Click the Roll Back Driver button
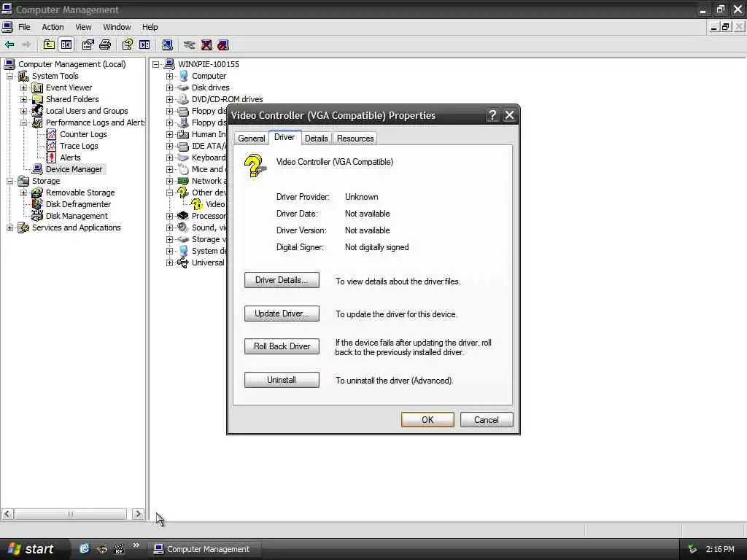The image size is (747, 560). pos(282,346)
